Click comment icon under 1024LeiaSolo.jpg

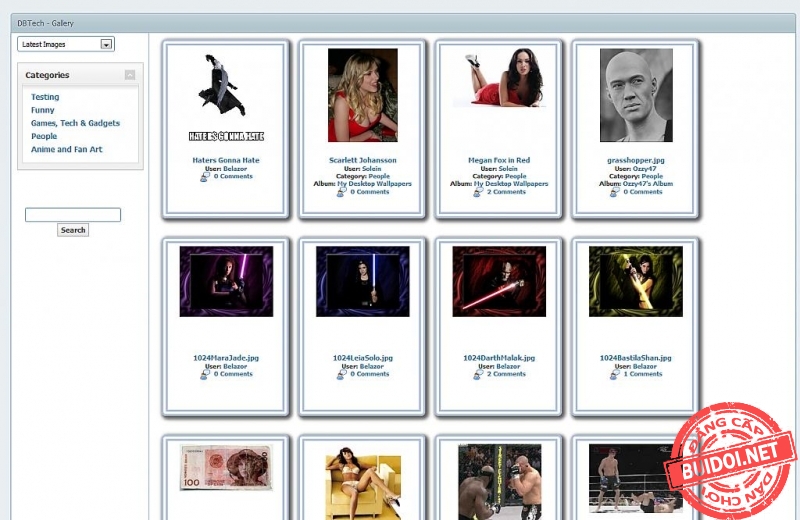pos(342,374)
